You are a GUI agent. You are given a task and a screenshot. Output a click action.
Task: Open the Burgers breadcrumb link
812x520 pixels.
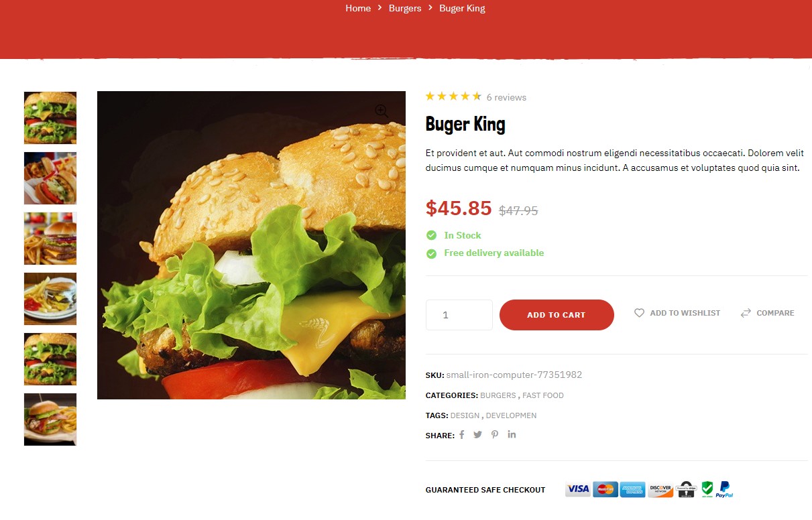[x=405, y=8]
